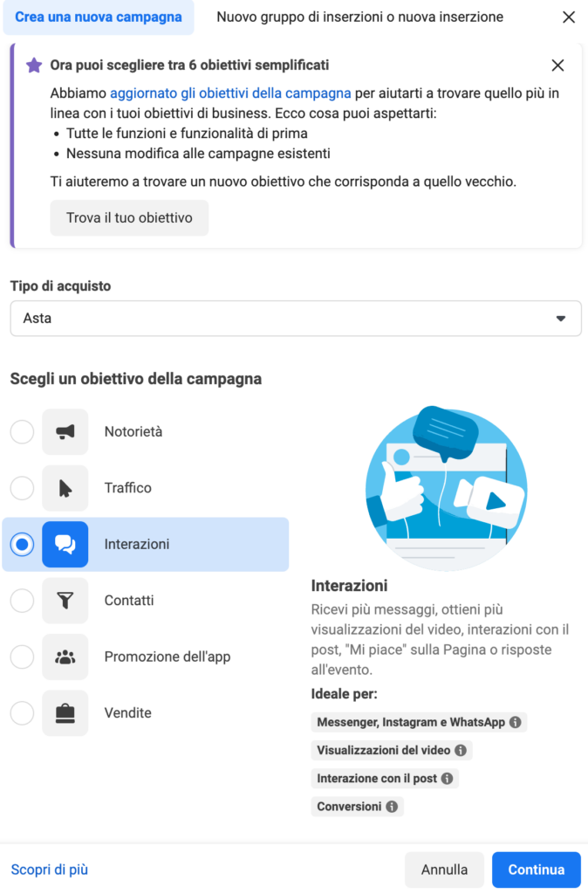Dismiss the simplified objectives notice banner
This screenshot has height=894, width=588.
coord(558,65)
